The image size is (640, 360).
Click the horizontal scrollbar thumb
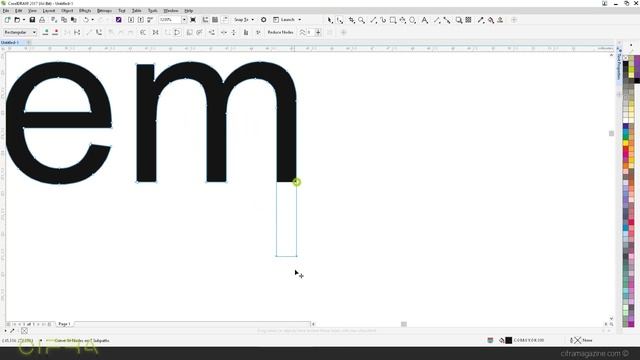404,324
